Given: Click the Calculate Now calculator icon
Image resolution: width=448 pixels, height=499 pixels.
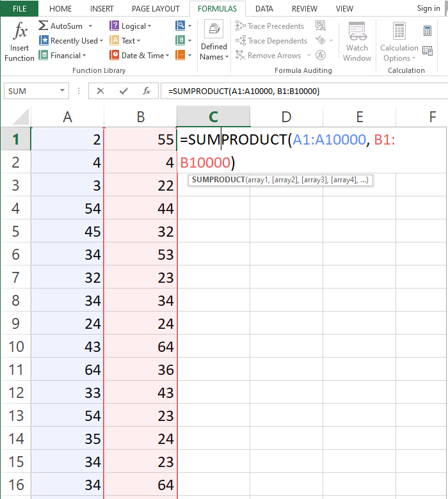Looking at the screenshot, I should pyautogui.click(x=428, y=31).
